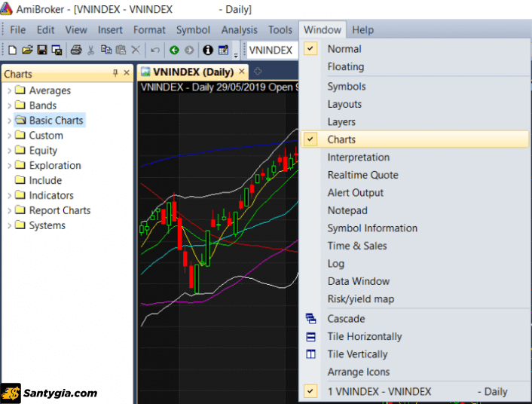Open the Help menu
The width and height of the screenshot is (532, 404).
362,30
